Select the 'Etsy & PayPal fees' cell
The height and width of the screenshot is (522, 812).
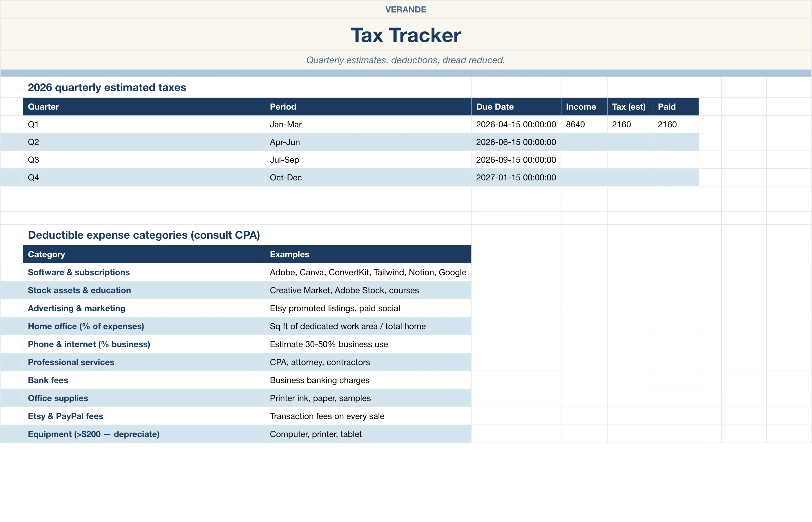pos(144,416)
